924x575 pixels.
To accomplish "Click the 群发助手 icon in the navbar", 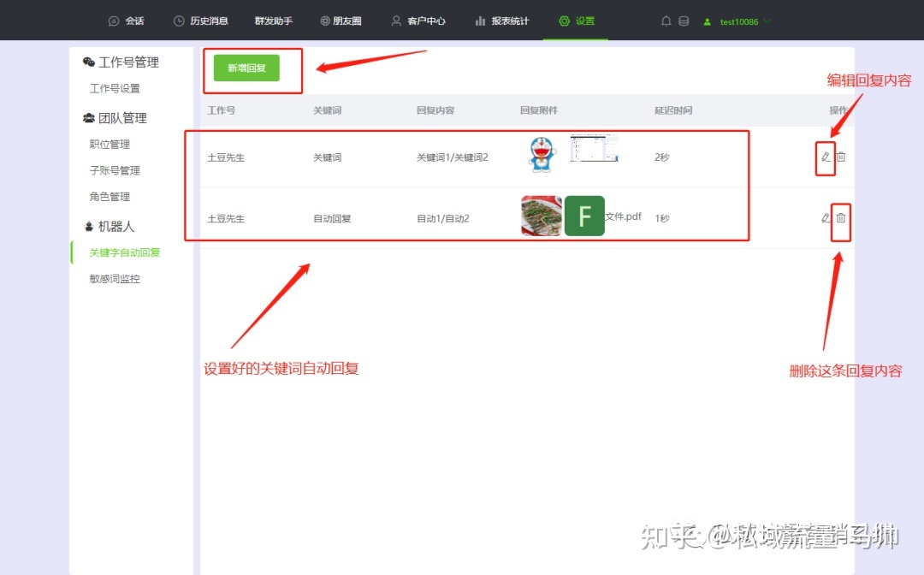I will coord(273,21).
